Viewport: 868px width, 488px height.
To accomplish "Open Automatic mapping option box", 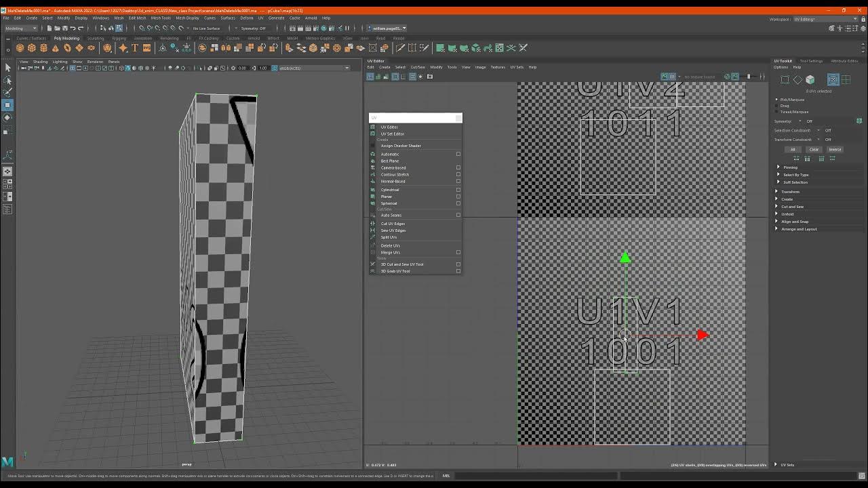I will tap(458, 154).
